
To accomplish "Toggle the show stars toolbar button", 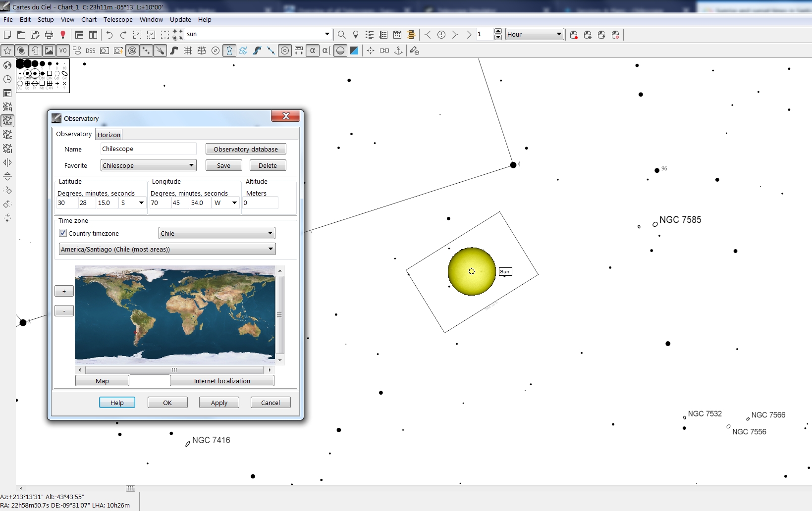I will (7, 51).
